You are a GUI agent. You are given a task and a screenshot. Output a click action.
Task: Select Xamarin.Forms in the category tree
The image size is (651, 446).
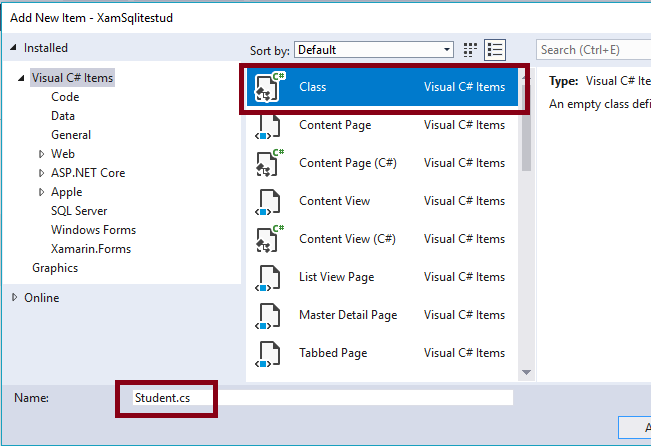pyautogui.click(x=91, y=249)
